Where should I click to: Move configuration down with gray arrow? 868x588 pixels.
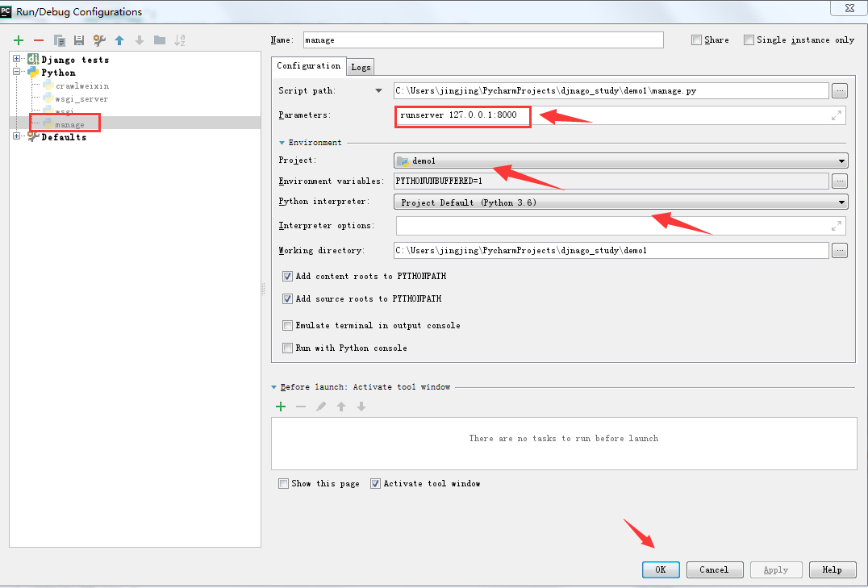[140, 40]
